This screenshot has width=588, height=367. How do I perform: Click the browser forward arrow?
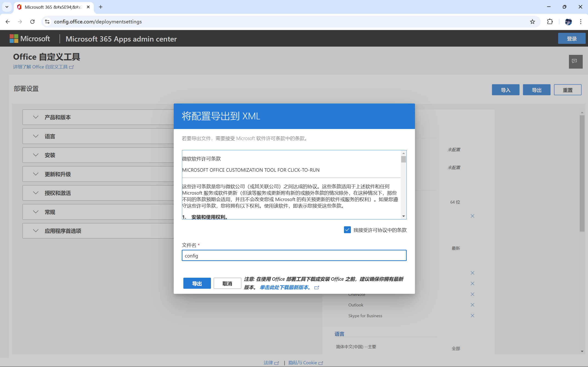pyautogui.click(x=20, y=22)
